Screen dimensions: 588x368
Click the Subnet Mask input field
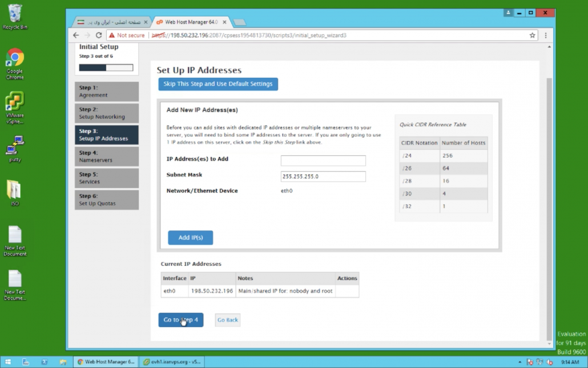tap(323, 177)
